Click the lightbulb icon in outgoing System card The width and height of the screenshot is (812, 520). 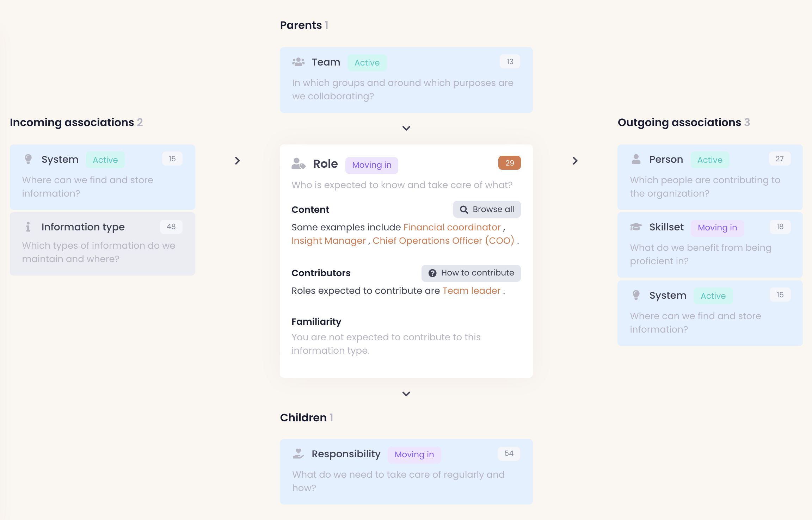(636, 295)
